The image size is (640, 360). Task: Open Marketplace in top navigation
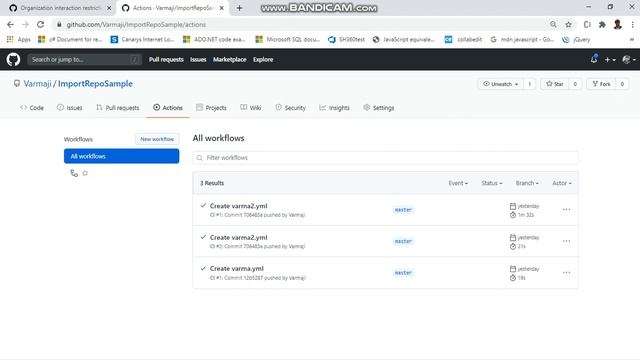tap(229, 60)
